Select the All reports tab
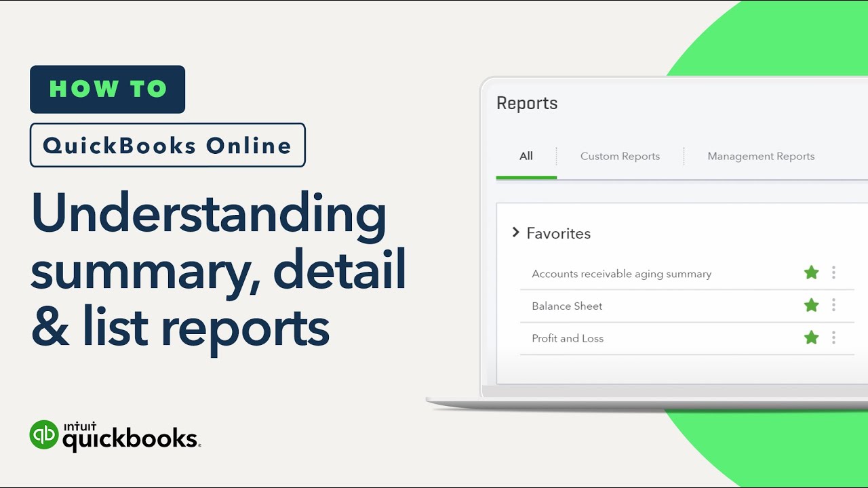 click(526, 156)
